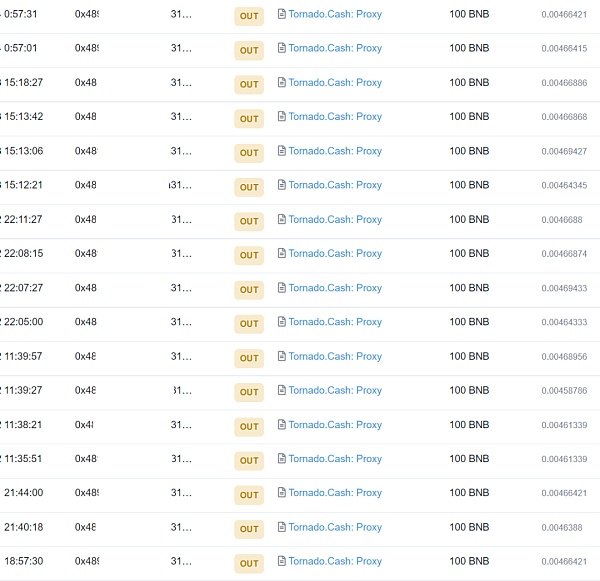Open Tornado.Cash: Proxy link in 21:44:00 row
600x581 pixels.
pyautogui.click(x=335, y=493)
